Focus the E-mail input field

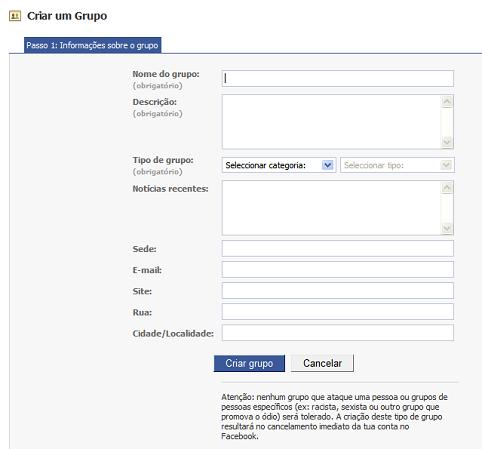(x=338, y=269)
